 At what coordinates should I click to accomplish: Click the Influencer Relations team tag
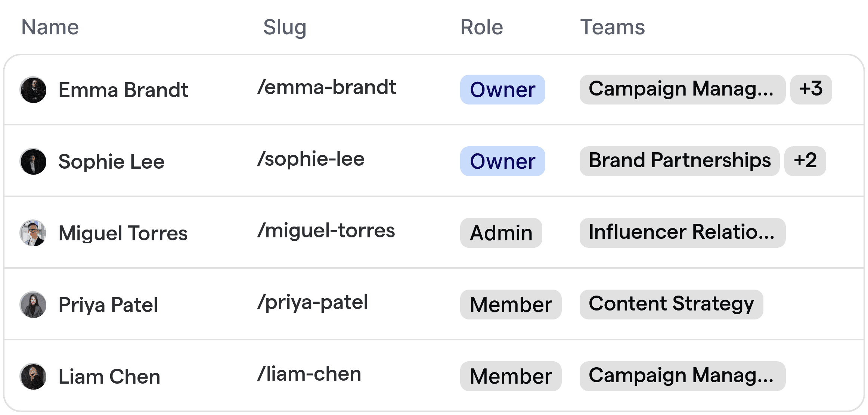[682, 233]
